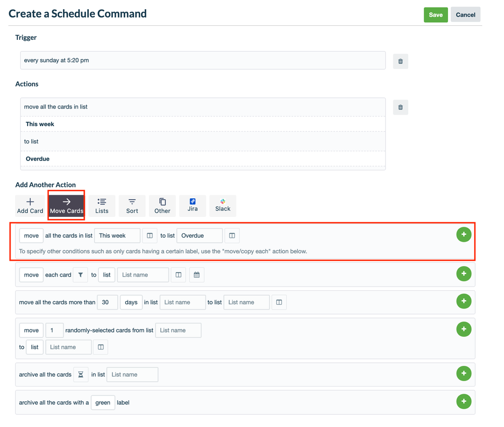Click board icon next to 'Overdue' field
Viewport: 504px width, 427px height.
[x=232, y=236]
